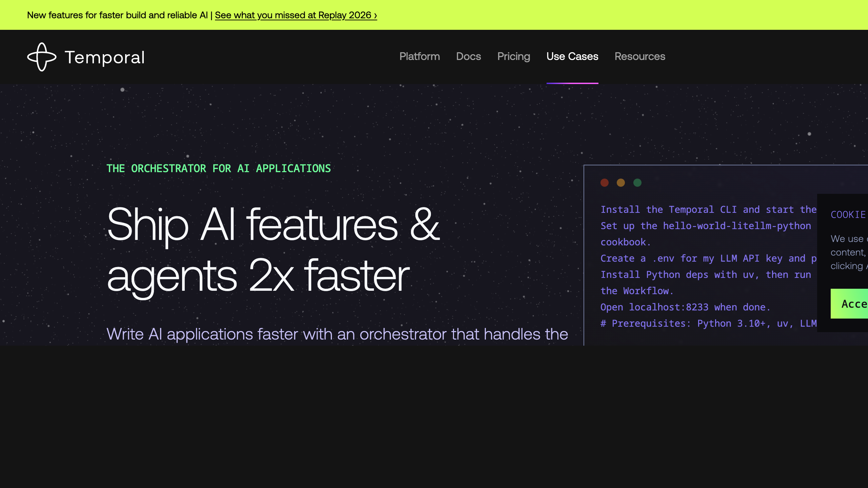Go to the Pricing page
868x488 pixels.
[x=513, y=56]
